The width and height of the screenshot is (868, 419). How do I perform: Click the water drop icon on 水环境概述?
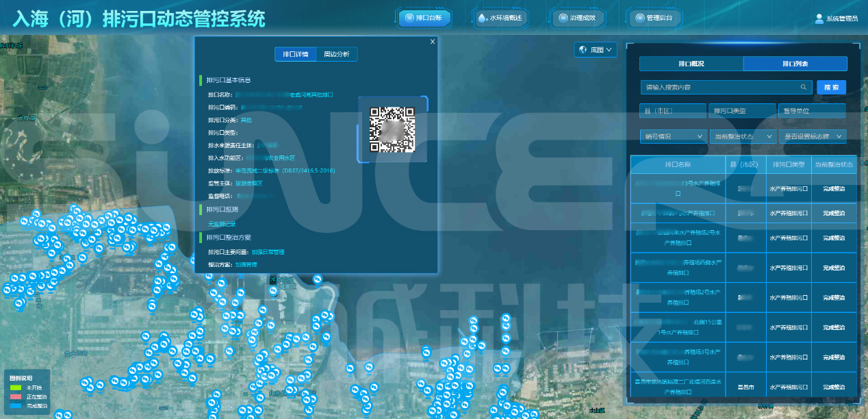pyautogui.click(x=483, y=18)
